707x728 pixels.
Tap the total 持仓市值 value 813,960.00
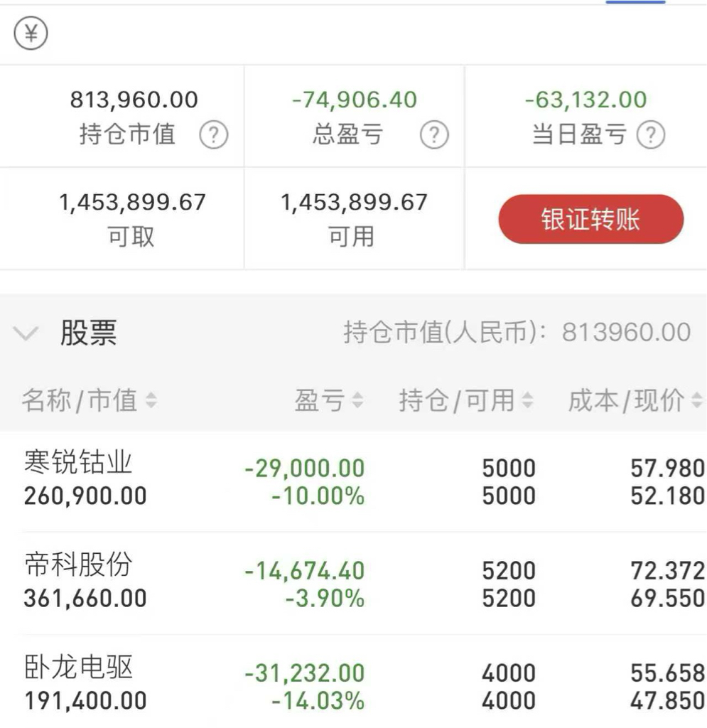click(x=134, y=100)
